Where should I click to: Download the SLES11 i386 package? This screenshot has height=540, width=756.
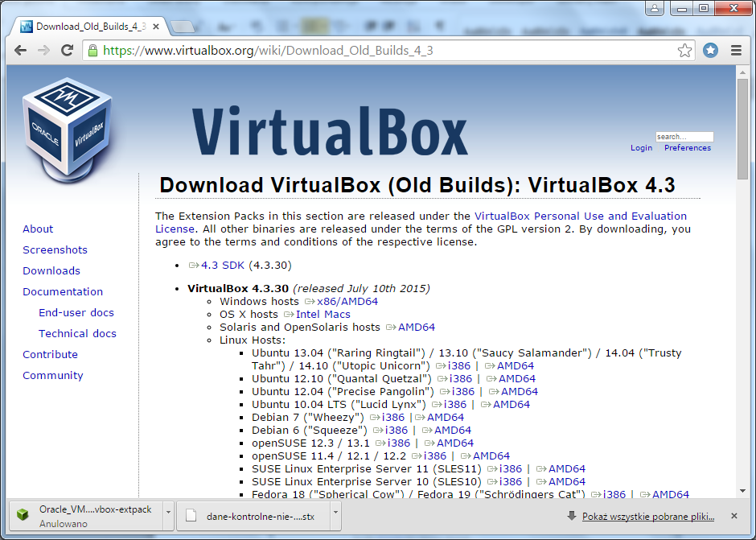[x=511, y=469]
